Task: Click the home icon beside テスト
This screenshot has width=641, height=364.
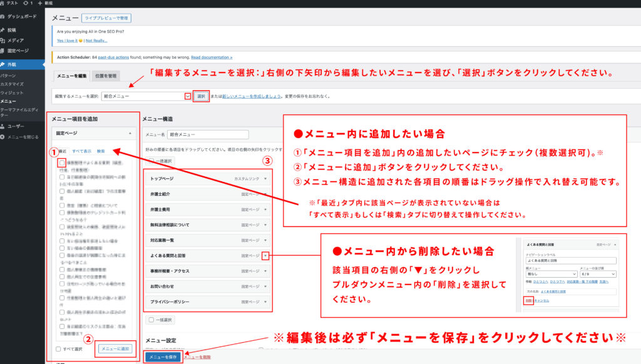Action: click(2, 3)
